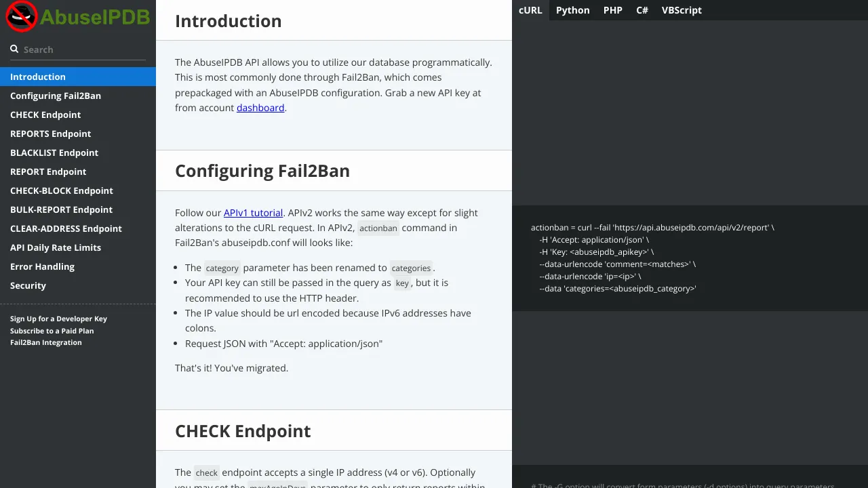This screenshot has height=488, width=868.
Task: Click the 'comment=<matches>' code line
Action: [x=618, y=264]
